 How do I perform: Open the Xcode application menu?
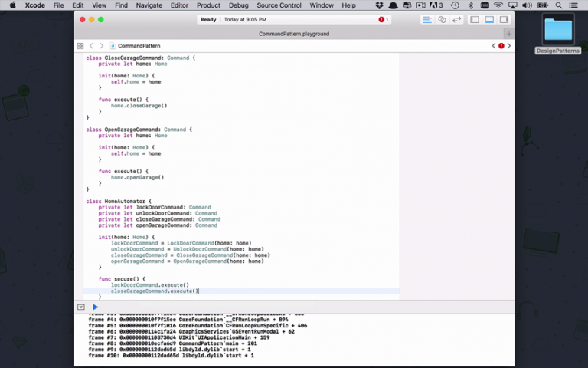[35, 5]
